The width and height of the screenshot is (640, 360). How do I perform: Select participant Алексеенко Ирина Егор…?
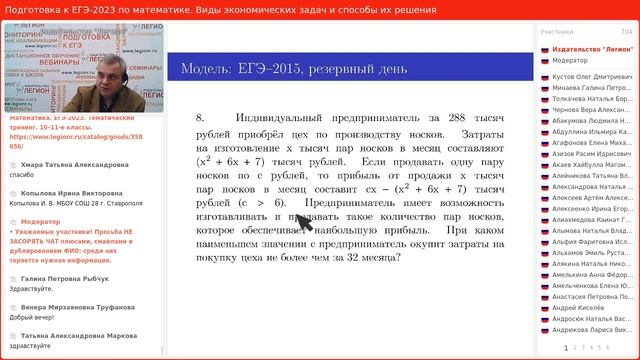pos(592,209)
